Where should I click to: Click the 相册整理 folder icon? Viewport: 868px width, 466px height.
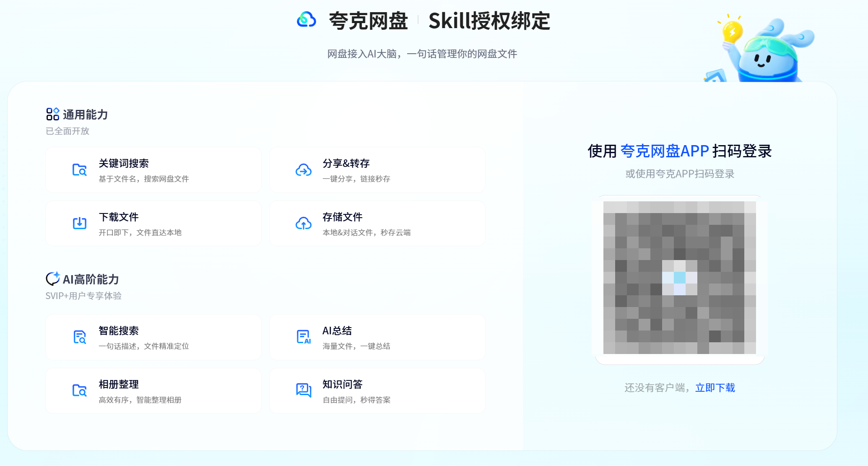click(79, 391)
